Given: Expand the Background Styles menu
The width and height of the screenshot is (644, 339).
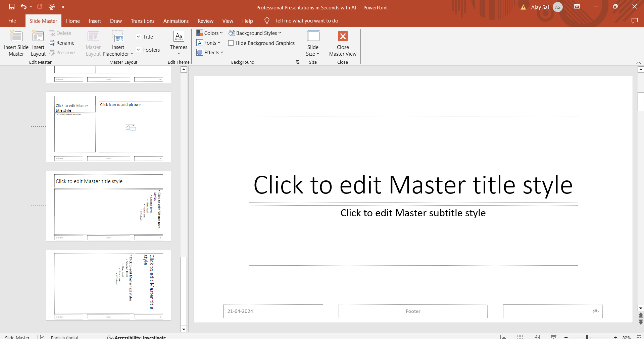Looking at the screenshot, I should pyautogui.click(x=255, y=33).
